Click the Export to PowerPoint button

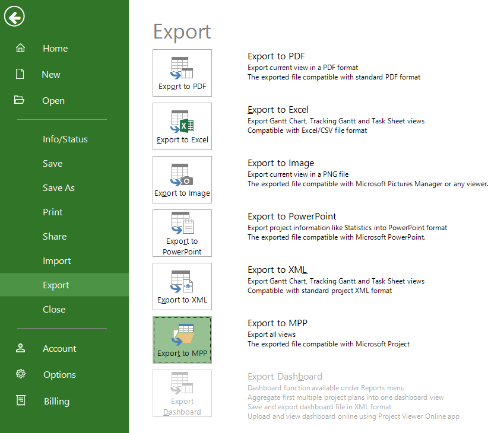tap(182, 233)
